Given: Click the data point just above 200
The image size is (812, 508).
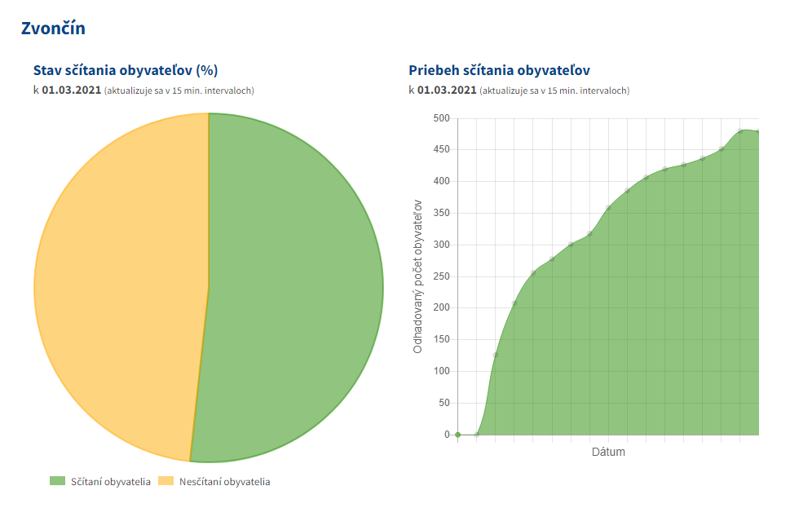Looking at the screenshot, I should (x=514, y=303).
